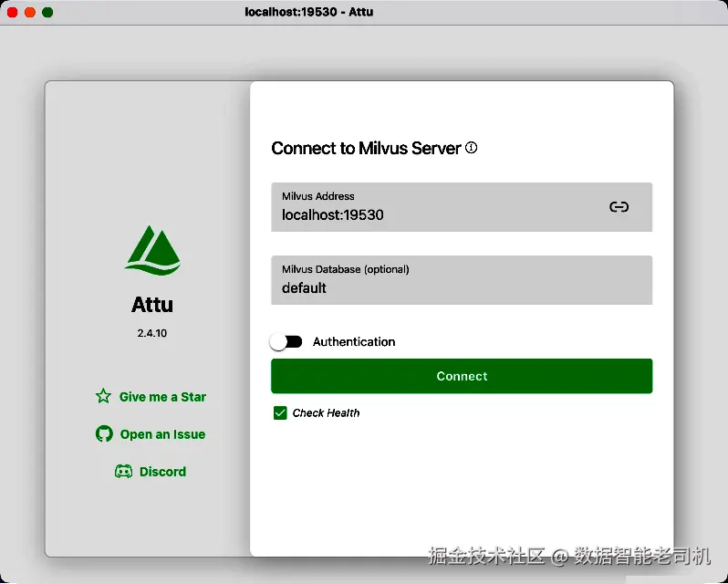This screenshot has width=728, height=584.
Task: Click the star icon next to Give me a Star
Action: coord(103,396)
